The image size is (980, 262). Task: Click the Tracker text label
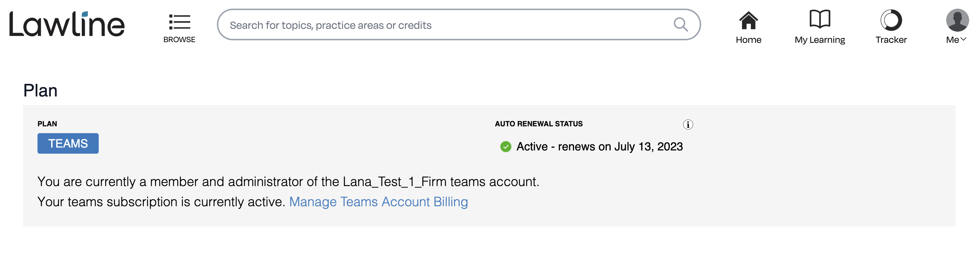click(x=891, y=40)
